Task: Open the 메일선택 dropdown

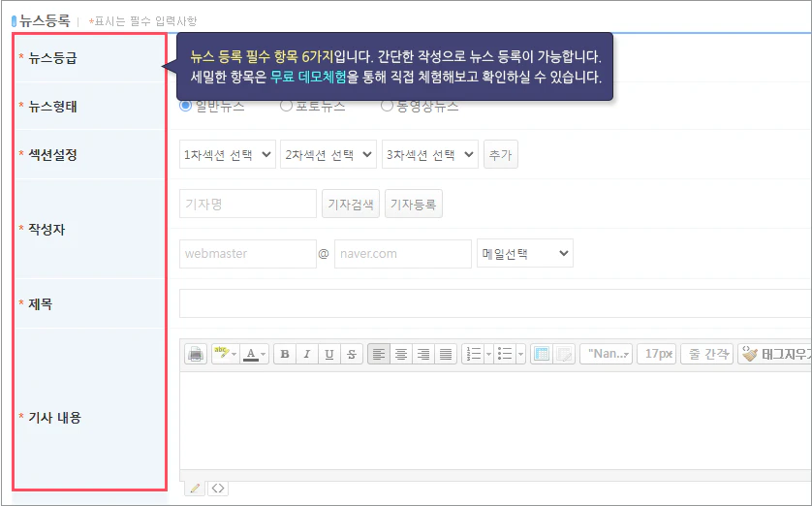Action: click(x=525, y=253)
